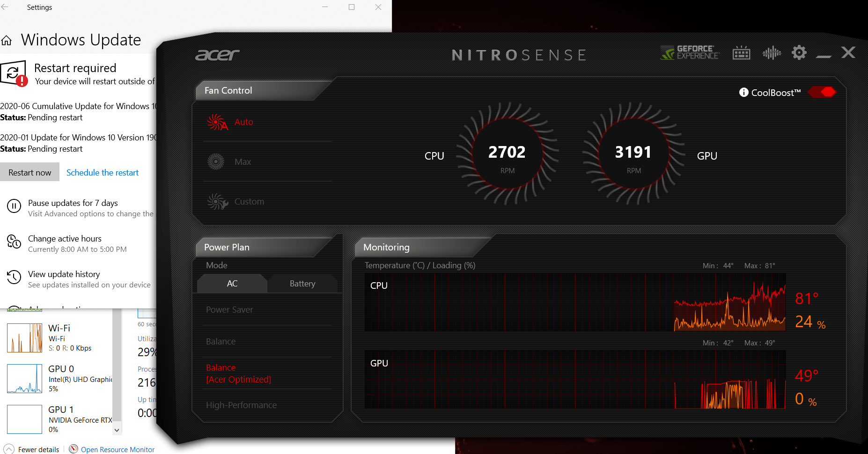This screenshot has height=454, width=868.
Task: Open View update history
Action: click(64, 274)
